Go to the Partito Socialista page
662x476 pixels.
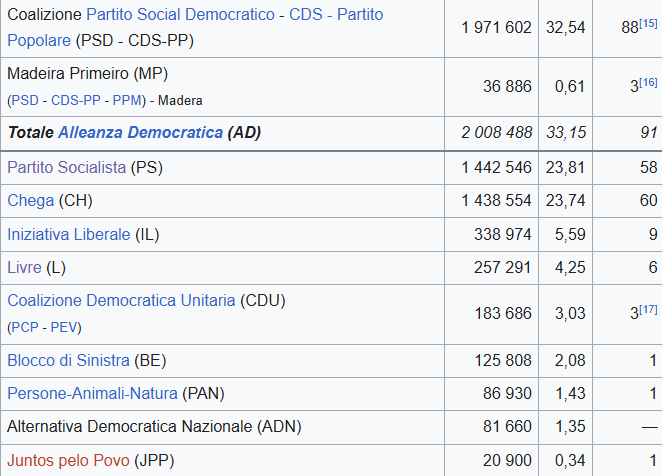click(x=67, y=167)
